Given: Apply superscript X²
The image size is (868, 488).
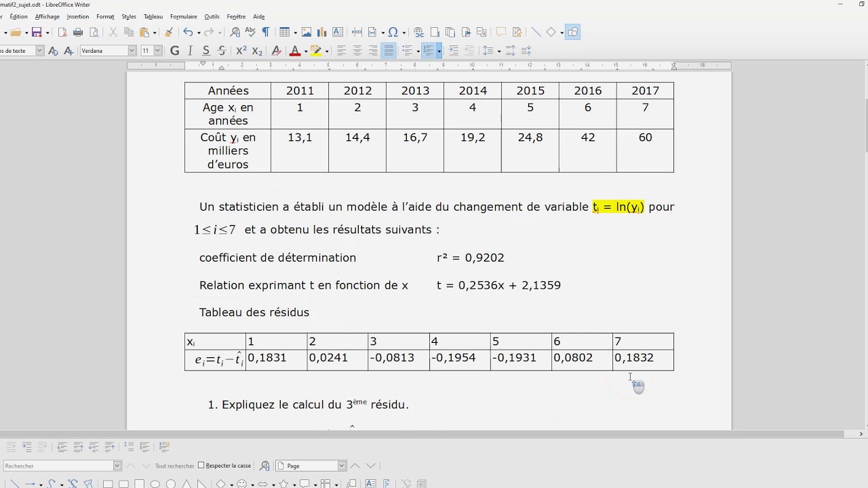Looking at the screenshot, I should coord(241,50).
